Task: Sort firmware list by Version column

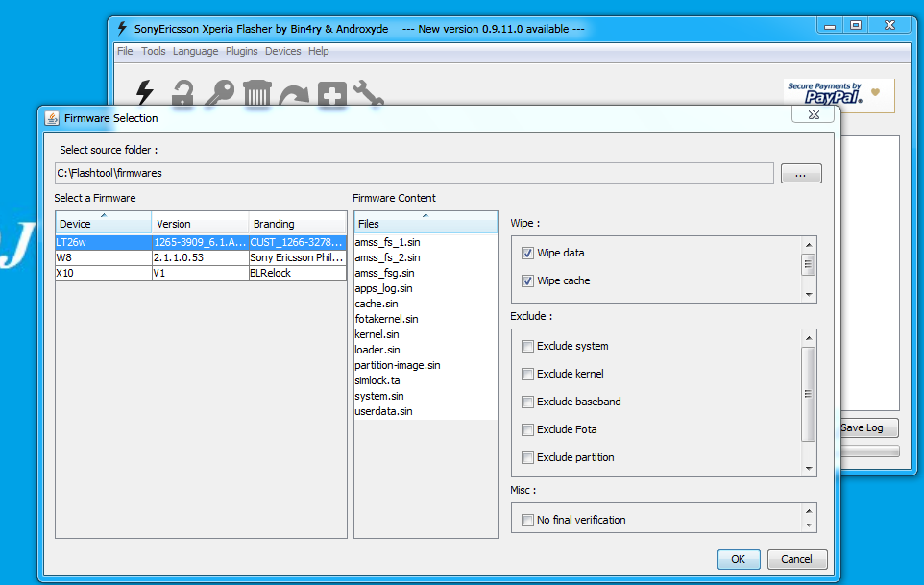Action: [x=200, y=223]
